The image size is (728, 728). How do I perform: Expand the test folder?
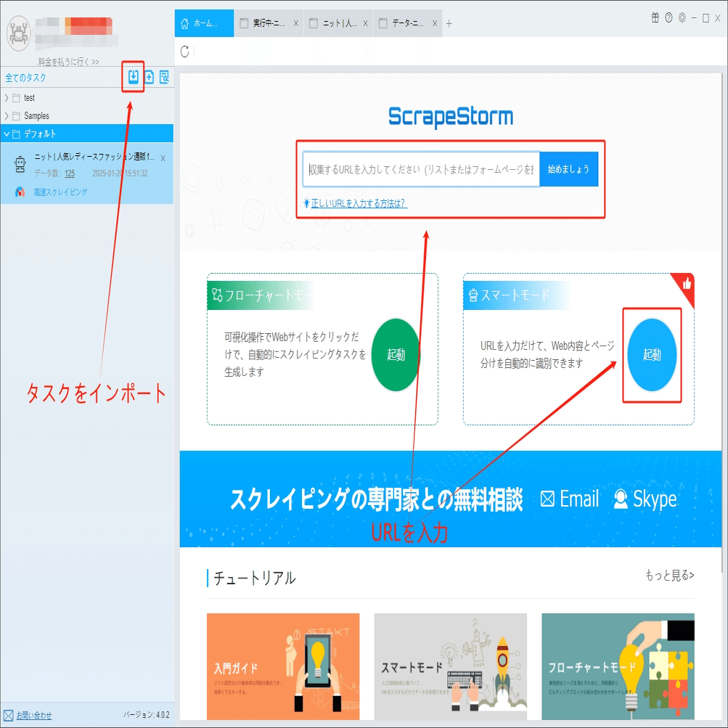click(x=7, y=97)
